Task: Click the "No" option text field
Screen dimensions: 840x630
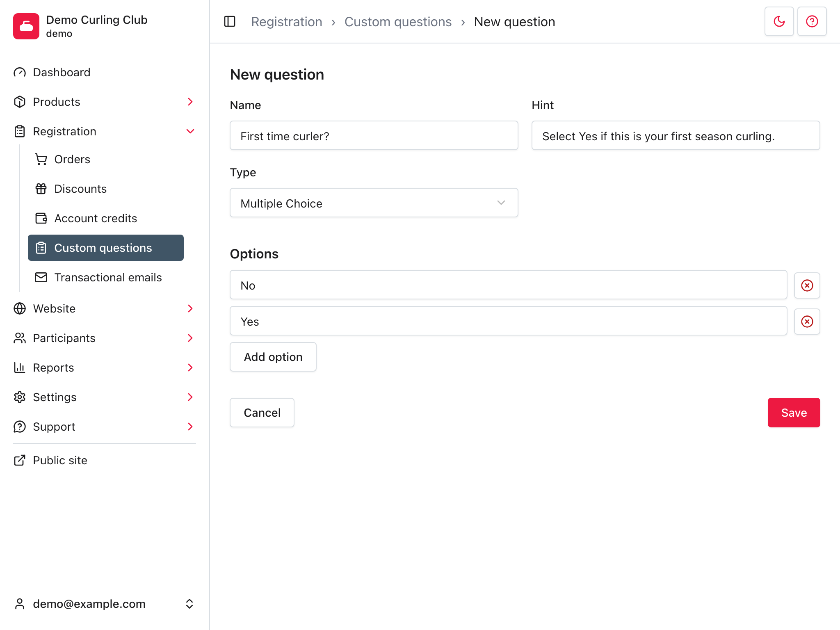Action: click(509, 285)
